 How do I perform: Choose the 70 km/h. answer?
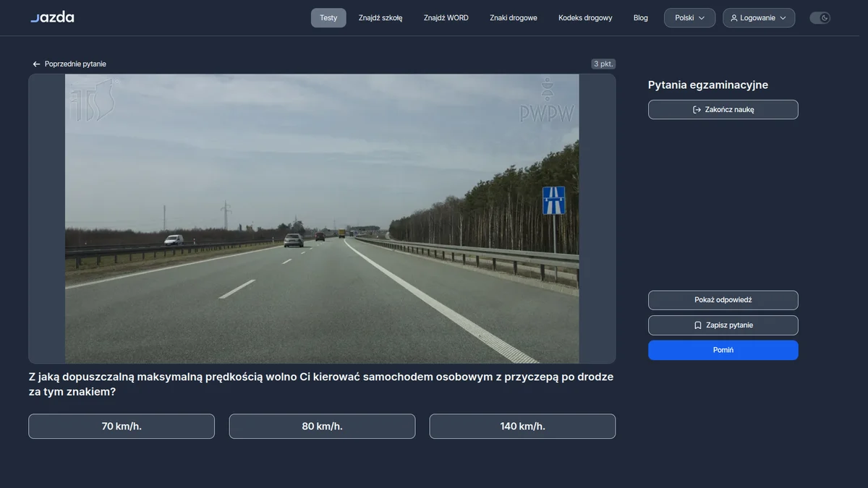(x=122, y=427)
